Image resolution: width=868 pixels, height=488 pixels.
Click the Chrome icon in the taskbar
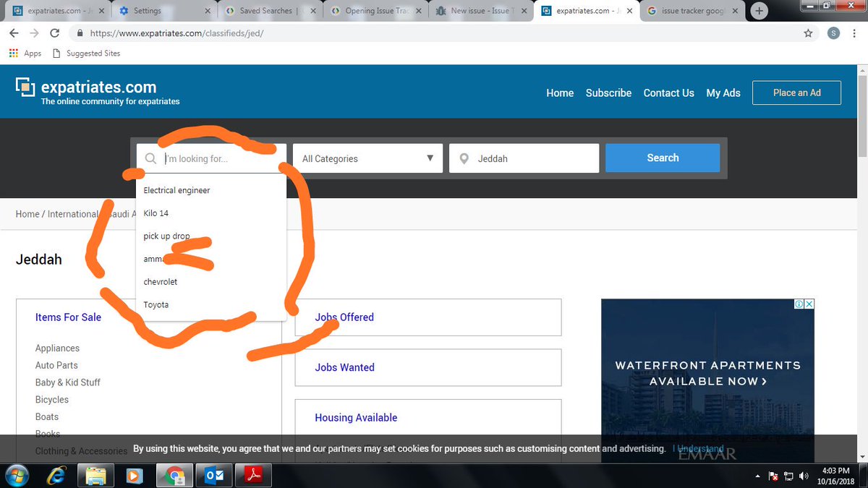(x=174, y=476)
